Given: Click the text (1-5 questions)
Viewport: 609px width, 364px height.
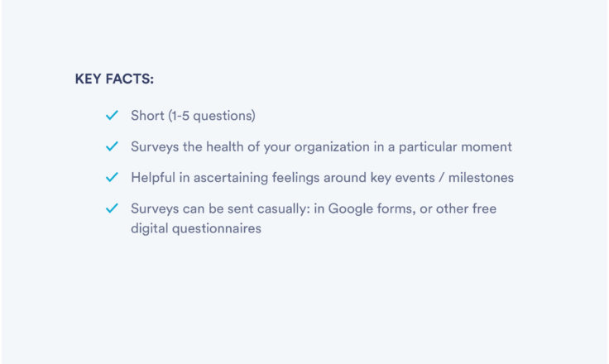Looking at the screenshot, I should click(x=212, y=116).
